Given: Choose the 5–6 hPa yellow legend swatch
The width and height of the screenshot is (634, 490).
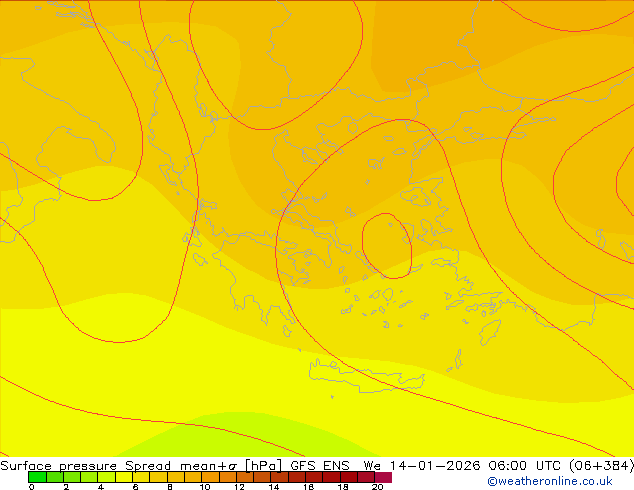Looking at the screenshot, I should [x=124, y=477].
